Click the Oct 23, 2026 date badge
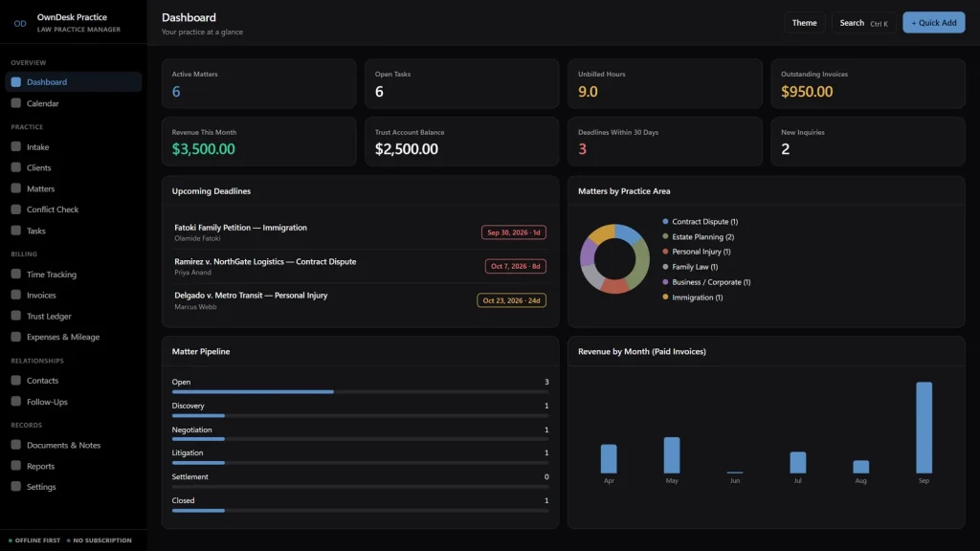 tap(511, 300)
